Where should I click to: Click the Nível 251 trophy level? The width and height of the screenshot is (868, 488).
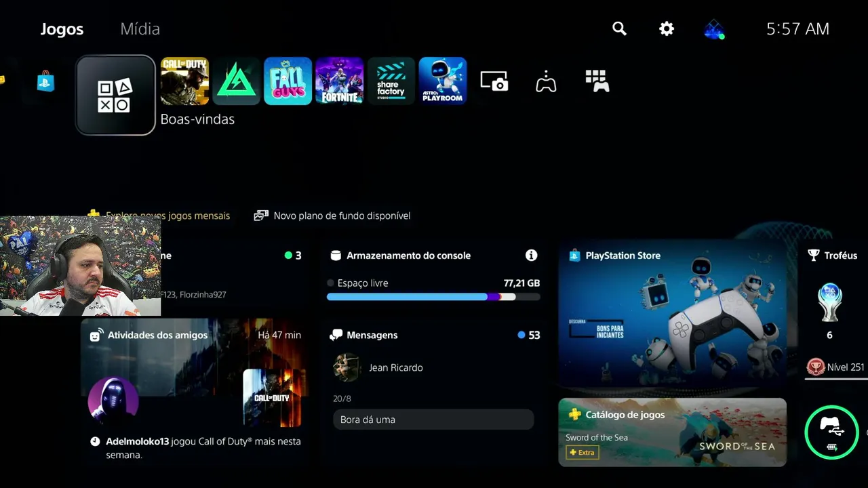[835, 367]
